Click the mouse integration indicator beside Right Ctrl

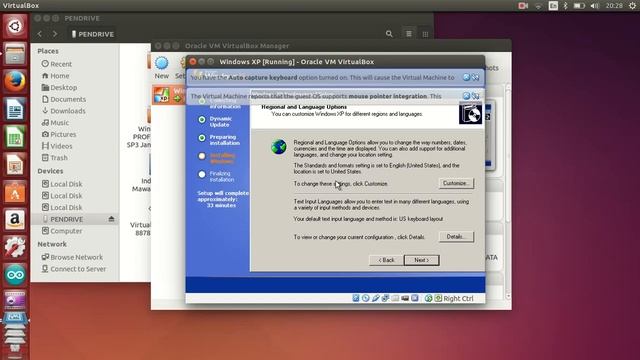pyautogui.click(x=428, y=298)
